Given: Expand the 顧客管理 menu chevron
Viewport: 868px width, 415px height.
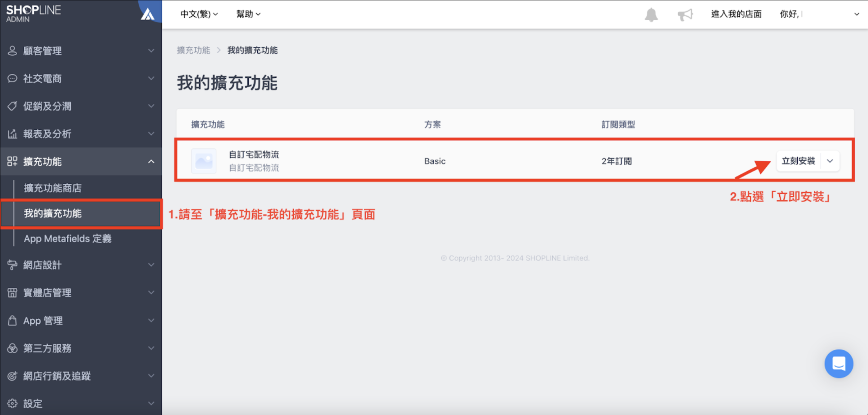Looking at the screenshot, I should tap(151, 50).
